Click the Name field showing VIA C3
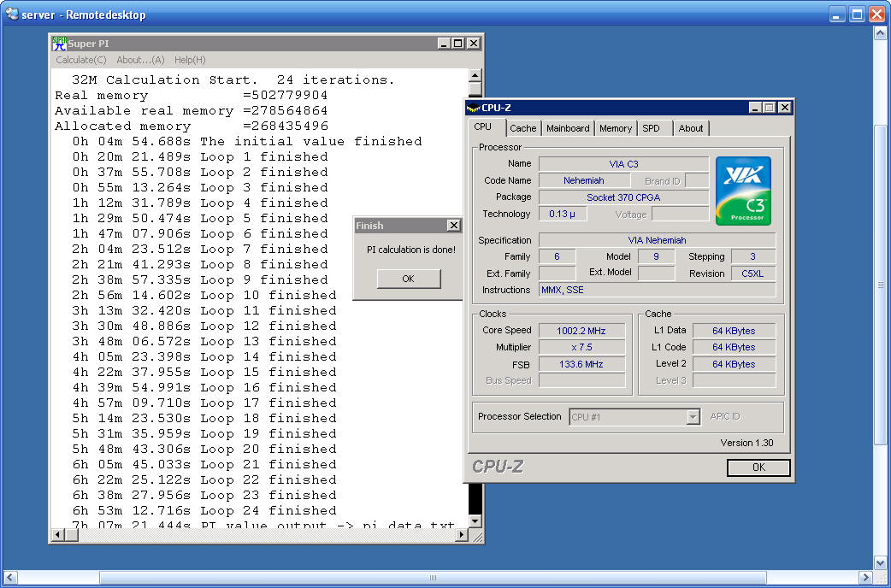 point(624,164)
